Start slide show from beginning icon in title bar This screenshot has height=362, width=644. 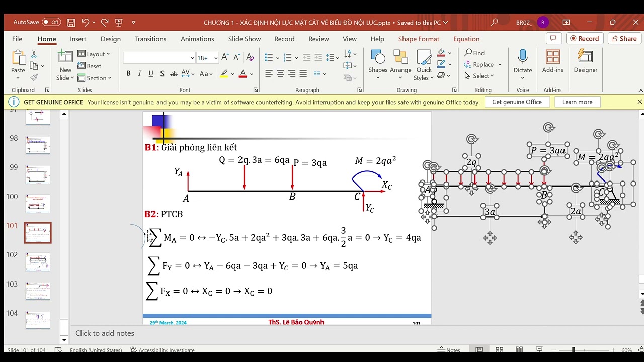point(119,22)
